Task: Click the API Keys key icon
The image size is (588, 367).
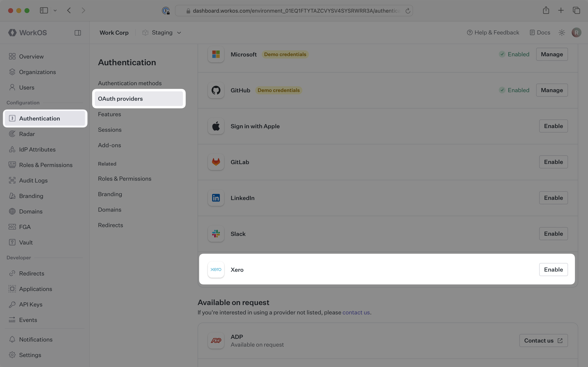Action: pos(12,304)
